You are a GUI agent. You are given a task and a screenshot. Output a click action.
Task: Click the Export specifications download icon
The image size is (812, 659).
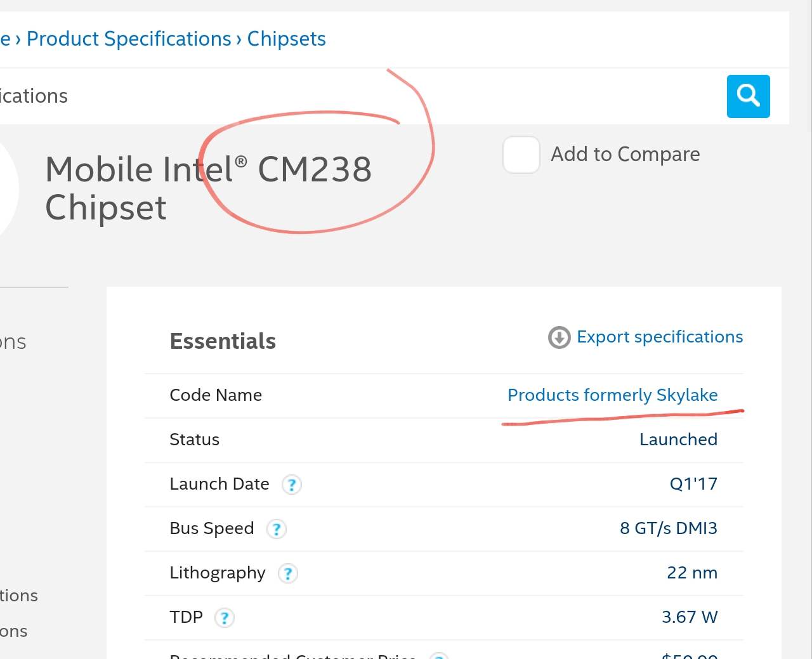[560, 337]
